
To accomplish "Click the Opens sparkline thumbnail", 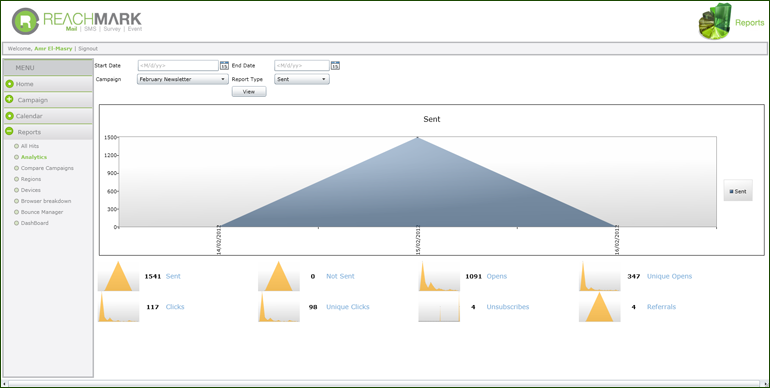I will coord(439,276).
